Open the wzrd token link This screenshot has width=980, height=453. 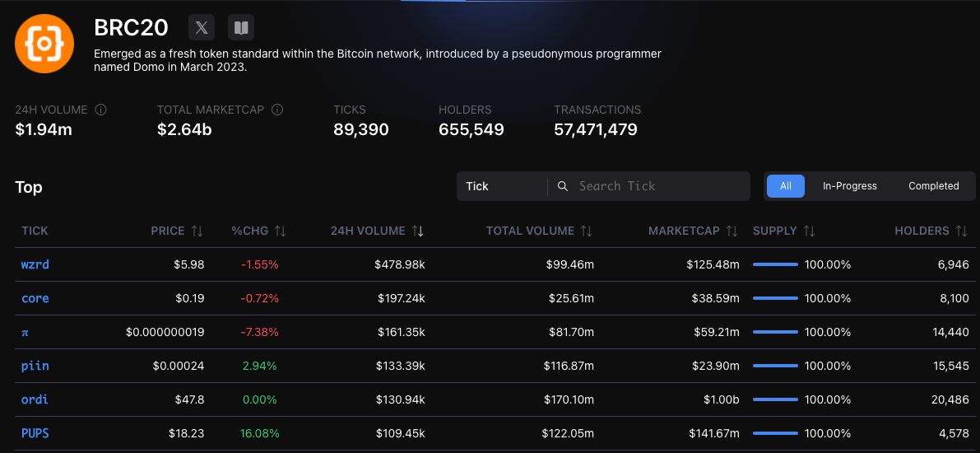35,264
